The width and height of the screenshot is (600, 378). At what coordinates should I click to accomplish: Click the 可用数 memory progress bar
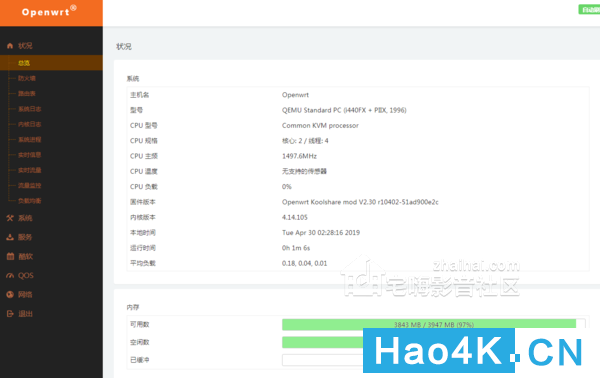click(434, 324)
